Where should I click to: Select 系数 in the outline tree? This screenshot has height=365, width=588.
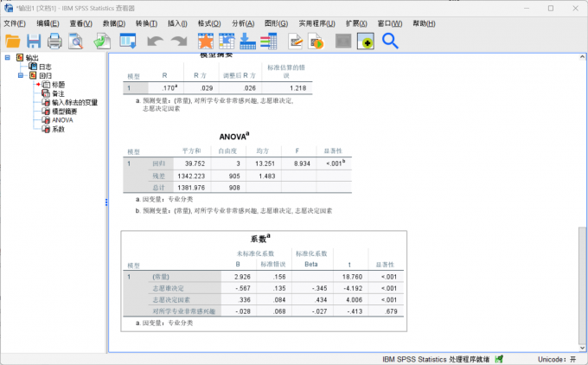pyautogui.click(x=58, y=129)
